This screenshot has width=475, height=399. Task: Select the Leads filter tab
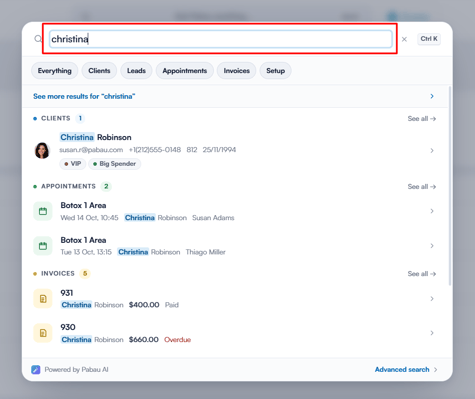(136, 71)
